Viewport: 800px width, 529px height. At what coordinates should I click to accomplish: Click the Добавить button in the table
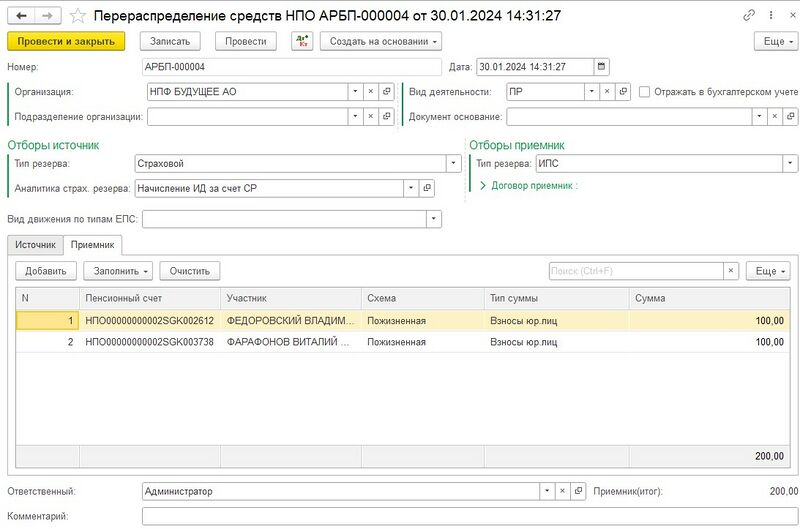pos(45,271)
